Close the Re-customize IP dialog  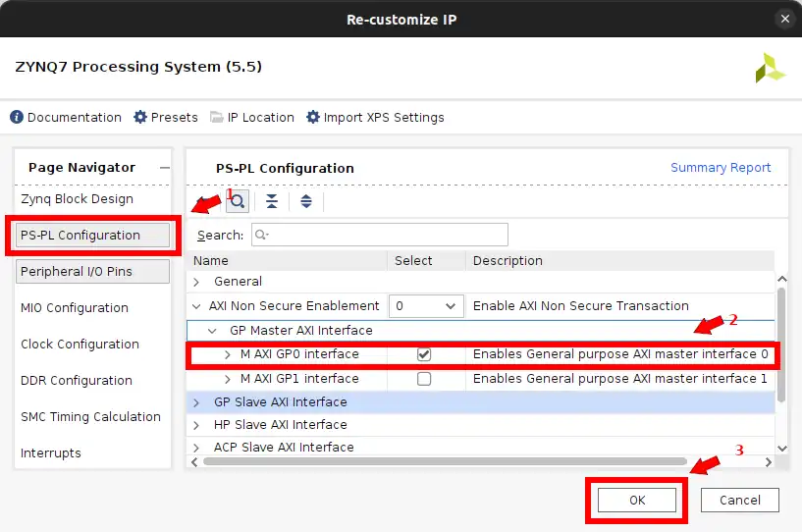point(785,19)
